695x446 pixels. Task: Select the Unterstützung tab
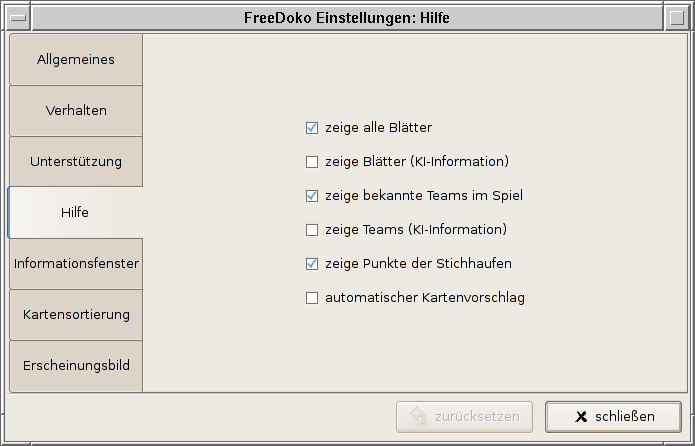click(x=76, y=162)
